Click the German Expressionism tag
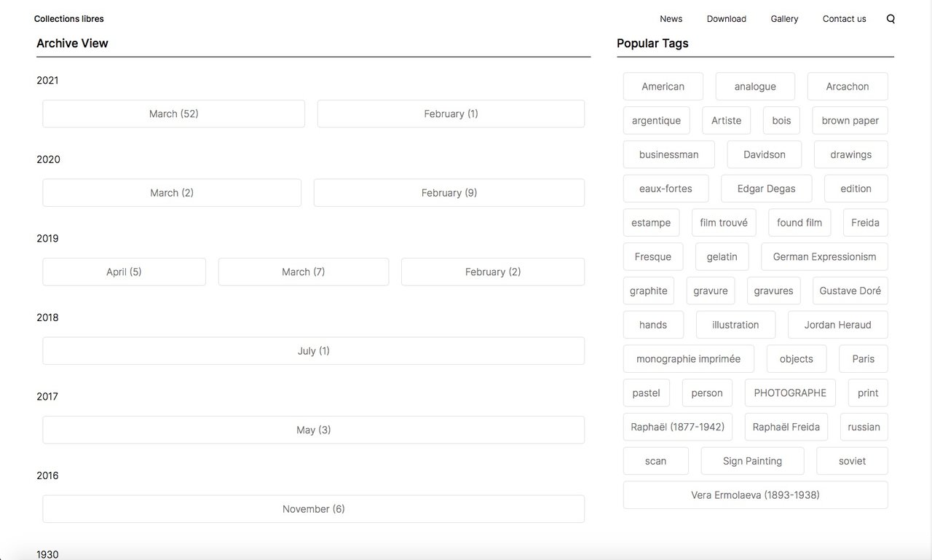 [824, 256]
